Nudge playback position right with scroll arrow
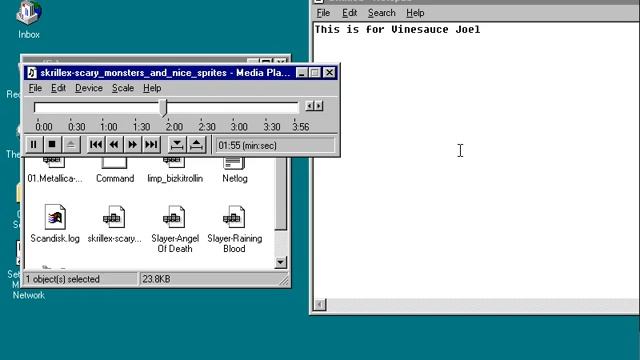 (319, 106)
